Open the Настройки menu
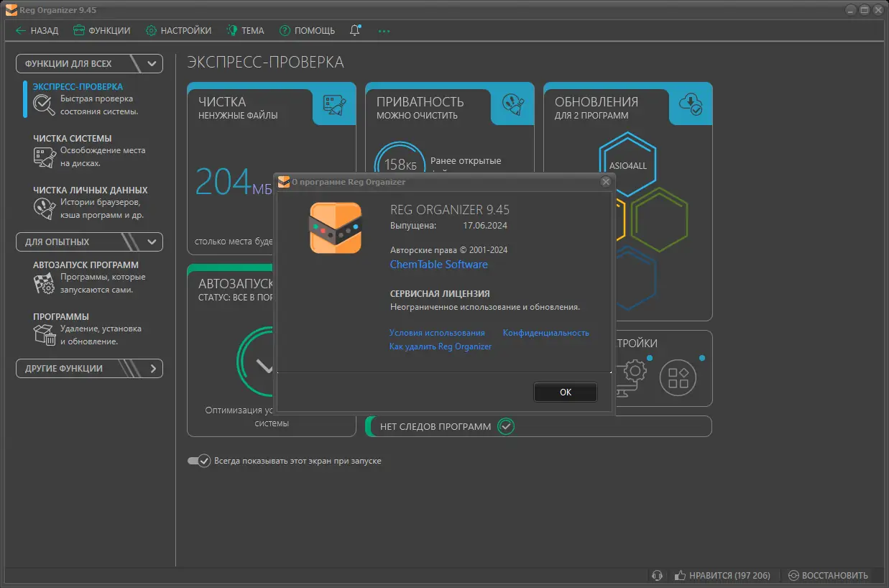 [x=178, y=30]
